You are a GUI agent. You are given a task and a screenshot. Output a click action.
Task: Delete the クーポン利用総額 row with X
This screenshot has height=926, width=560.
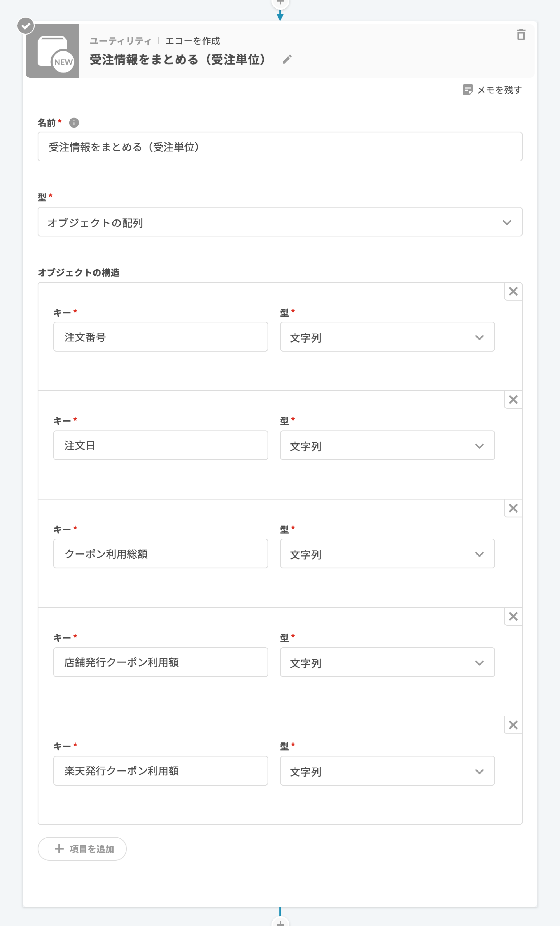pyautogui.click(x=513, y=508)
